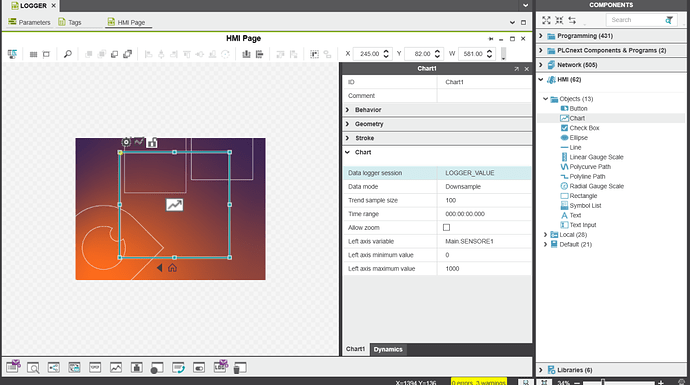Image resolution: width=690 pixels, height=385 pixels.
Task: Click the call stack icon in bottom toolbar
Action: click(178, 367)
